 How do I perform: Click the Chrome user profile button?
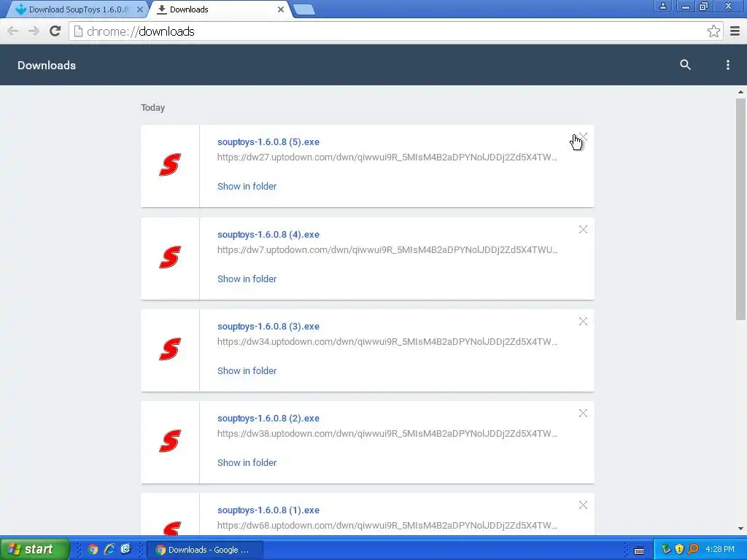click(662, 6)
